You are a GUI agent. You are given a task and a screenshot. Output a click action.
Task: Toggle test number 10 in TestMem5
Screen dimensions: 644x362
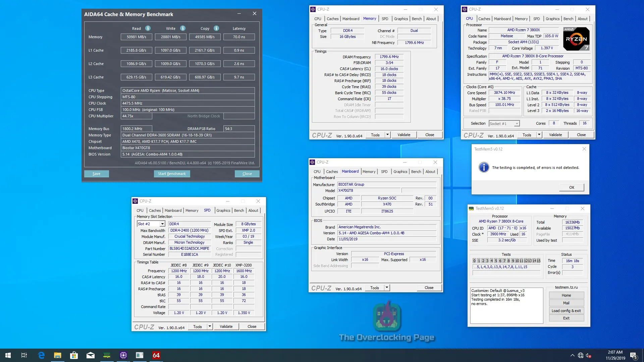point(517,261)
